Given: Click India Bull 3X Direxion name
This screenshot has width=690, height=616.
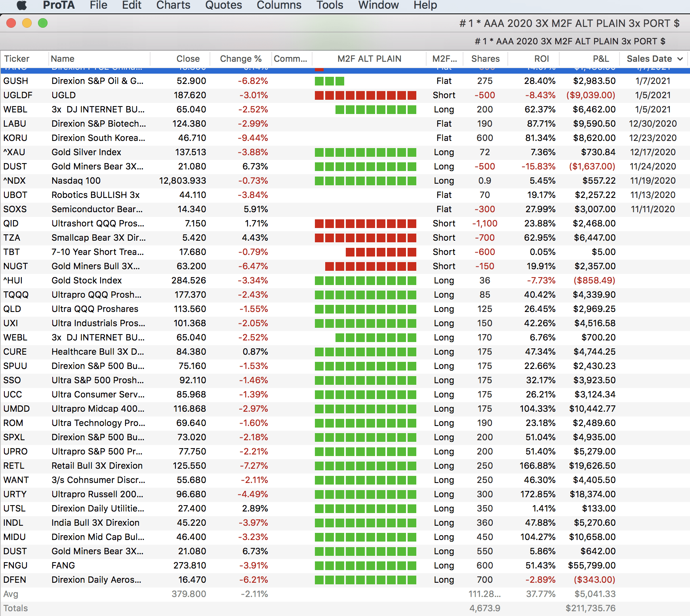Looking at the screenshot, I should click(x=95, y=523).
